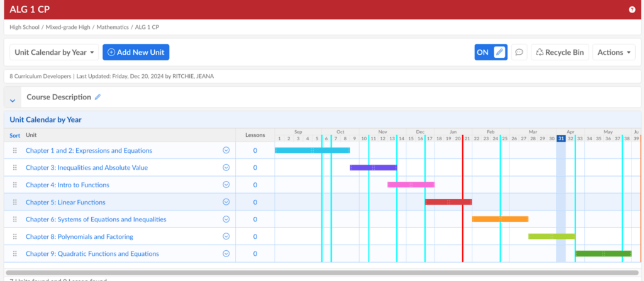This screenshot has width=644, height=281.
Task: Toggle the ON edit mode switch
Action: 491,52
